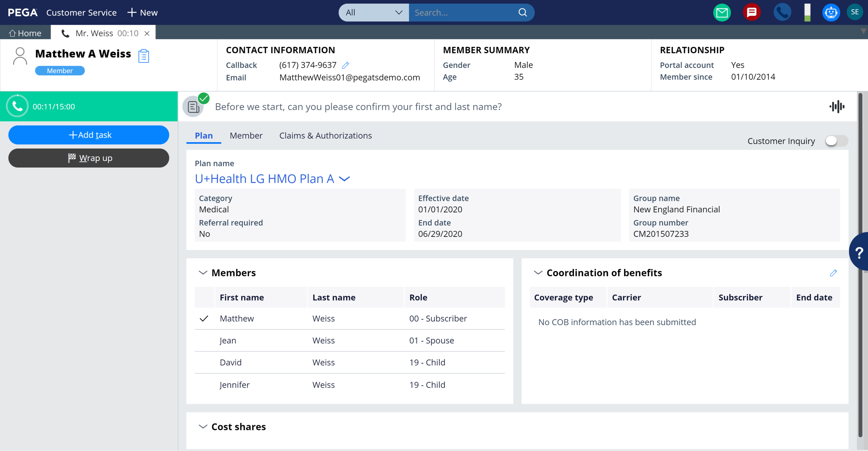
Task: Open the email inbox icon in the header
Action: [x=722, y=13]
